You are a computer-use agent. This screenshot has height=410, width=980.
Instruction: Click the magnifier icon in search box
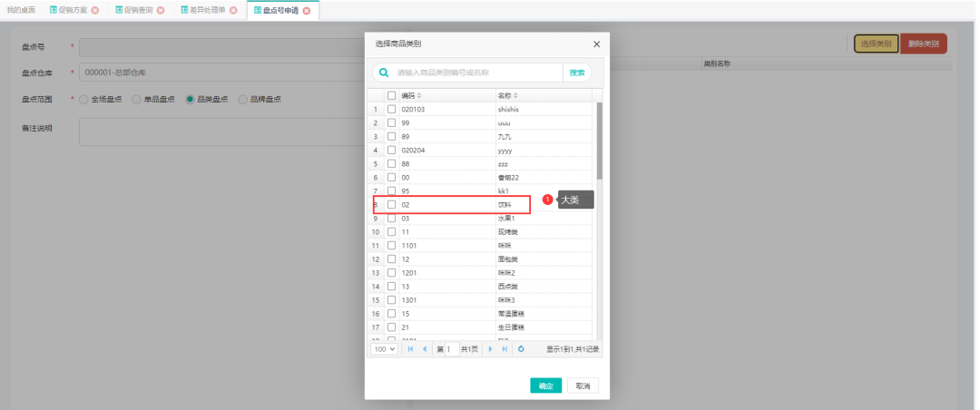pyautogui.click(x=384, y=73)
